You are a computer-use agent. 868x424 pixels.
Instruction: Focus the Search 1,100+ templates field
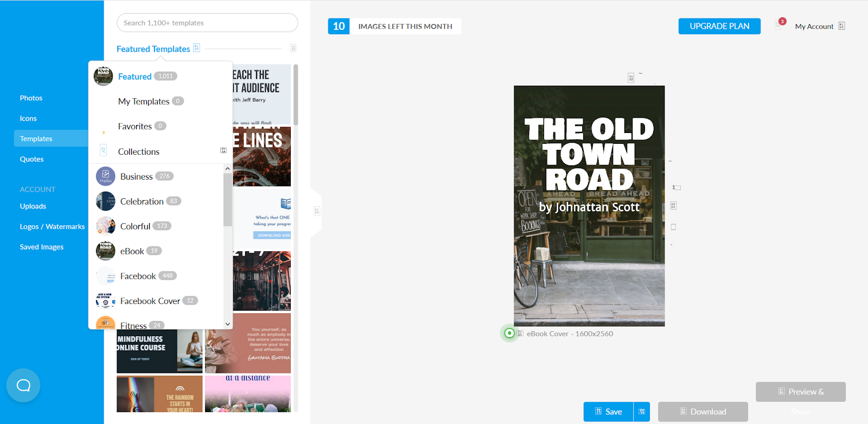207,23
